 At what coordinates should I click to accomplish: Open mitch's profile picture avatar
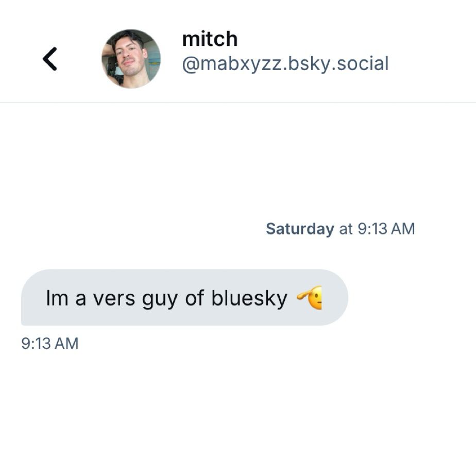tap(131, 59)
